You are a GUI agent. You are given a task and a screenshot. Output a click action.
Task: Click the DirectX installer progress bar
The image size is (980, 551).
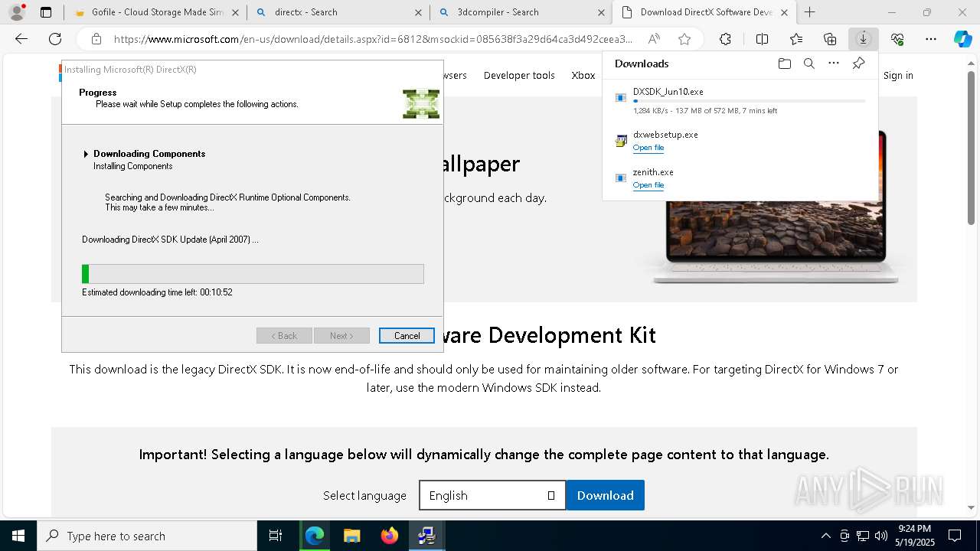[253, 274]
